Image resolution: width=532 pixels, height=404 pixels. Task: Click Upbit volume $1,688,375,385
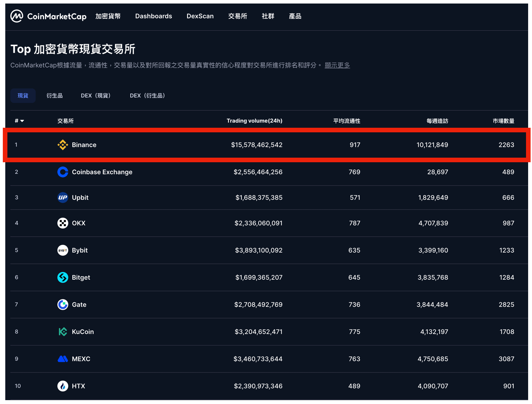pyautogui.click(x=259, y=197)
